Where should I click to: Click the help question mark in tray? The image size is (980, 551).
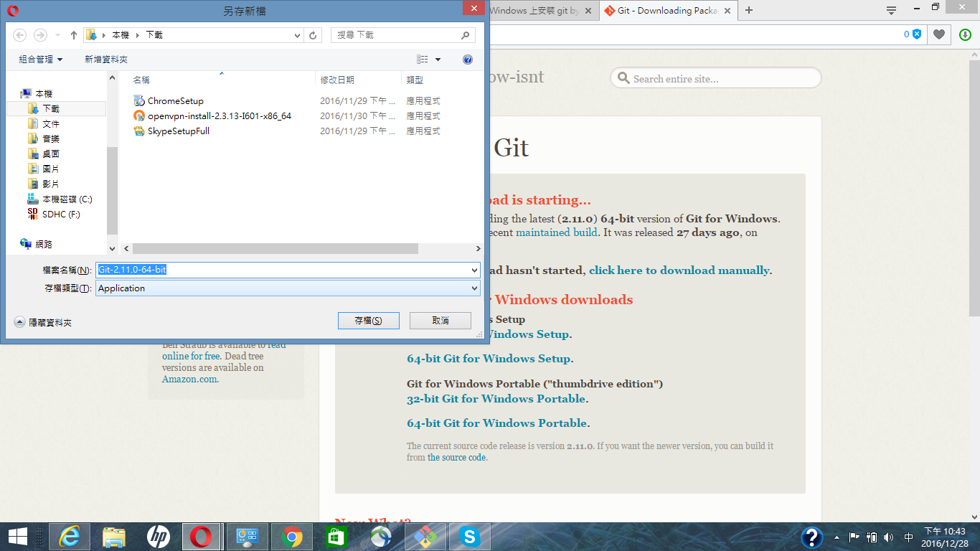pyautogui.click(x=811, y=537)
